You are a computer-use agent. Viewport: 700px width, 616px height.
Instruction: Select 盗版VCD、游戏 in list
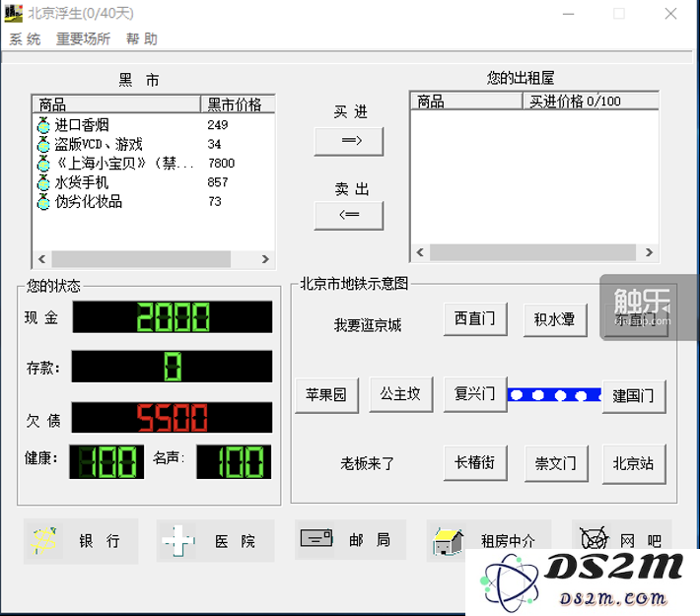click(99, 144)
